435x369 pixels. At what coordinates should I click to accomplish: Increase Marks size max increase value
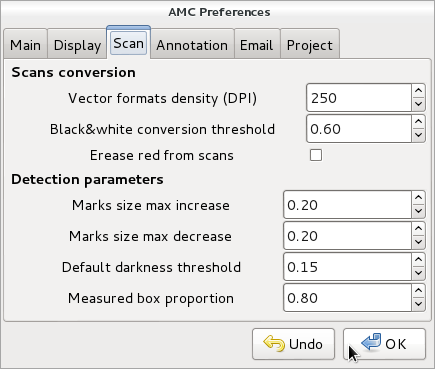[x=418, y=198]
